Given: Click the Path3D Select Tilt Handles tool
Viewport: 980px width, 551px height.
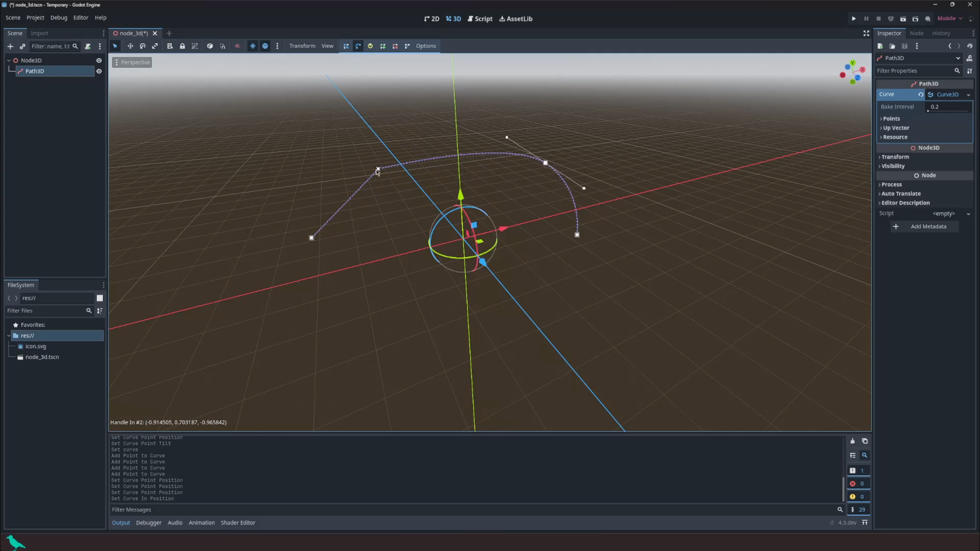Looking at the screenshot, I should tap(370, 46).
